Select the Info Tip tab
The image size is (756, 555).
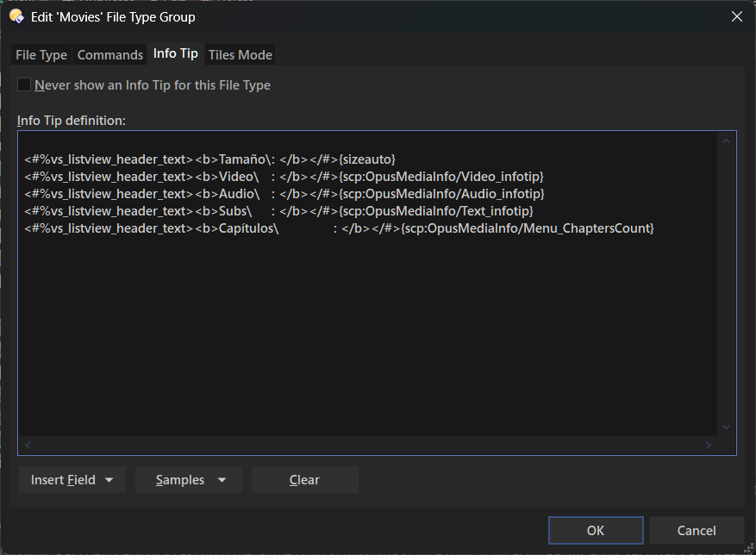(x=176, y=54)
